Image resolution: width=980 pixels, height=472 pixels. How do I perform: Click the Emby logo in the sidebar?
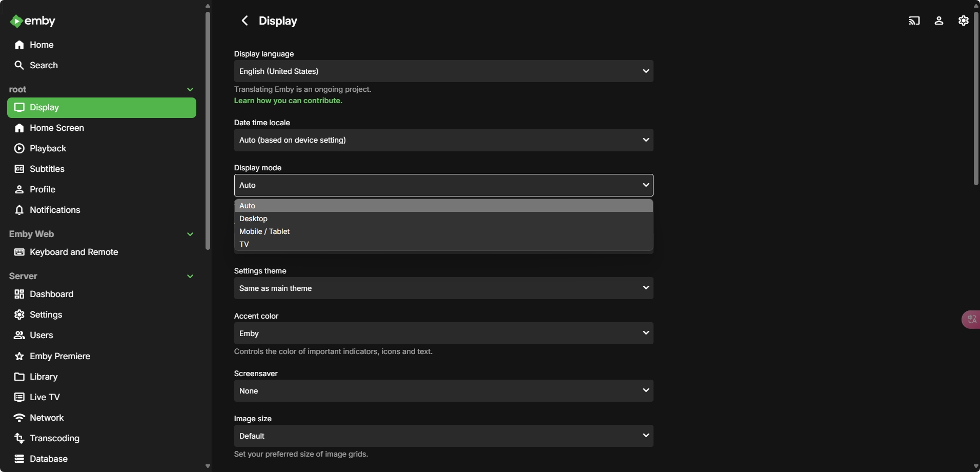click(x=32, y=21)
